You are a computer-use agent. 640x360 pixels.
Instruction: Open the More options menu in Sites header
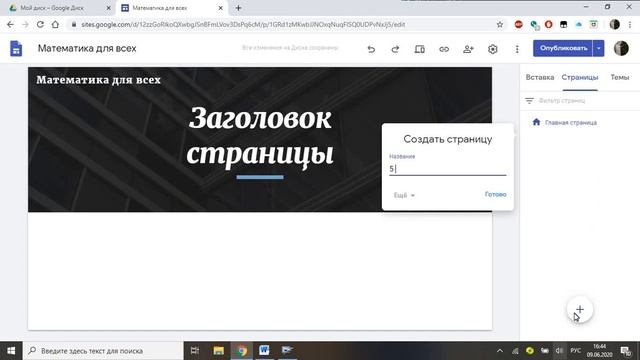click(x=517, y=49)
